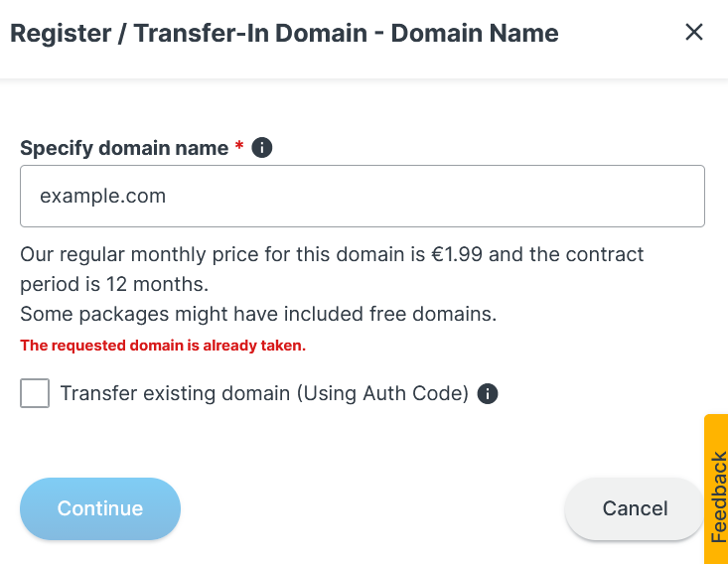Click the dialog title heading
This screenshot has height=564, width=728.
tap(284, 33)
